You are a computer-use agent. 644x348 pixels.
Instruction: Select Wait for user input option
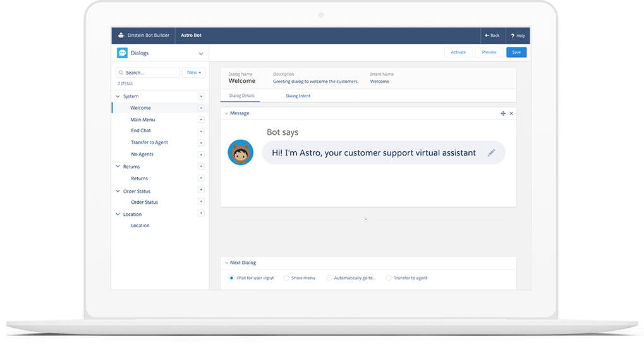tap(231, 278)
